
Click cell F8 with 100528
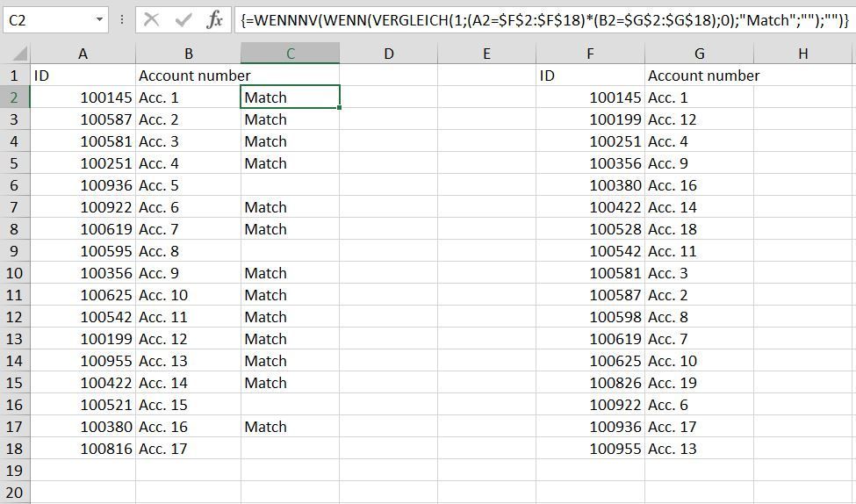pos(590,229)
